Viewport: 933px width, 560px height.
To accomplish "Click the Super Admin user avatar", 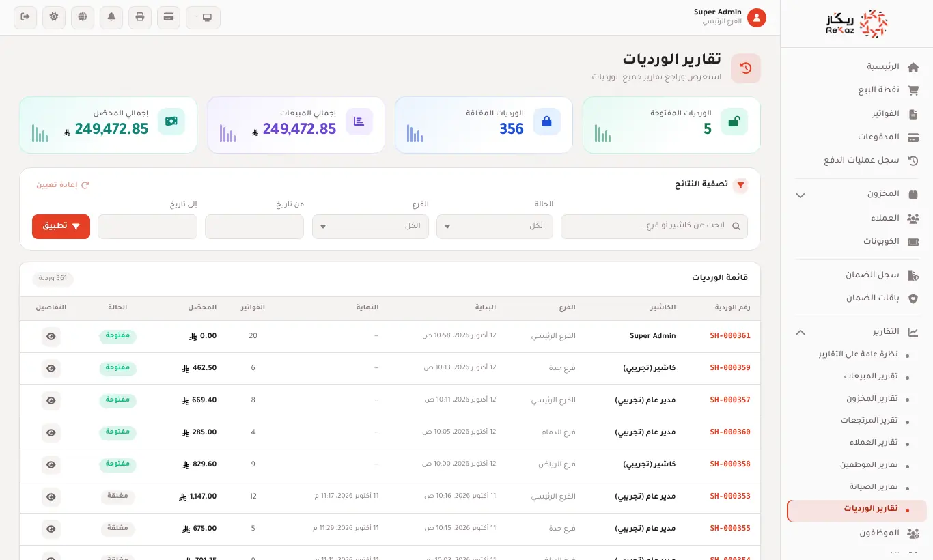I will coord(756,18).
